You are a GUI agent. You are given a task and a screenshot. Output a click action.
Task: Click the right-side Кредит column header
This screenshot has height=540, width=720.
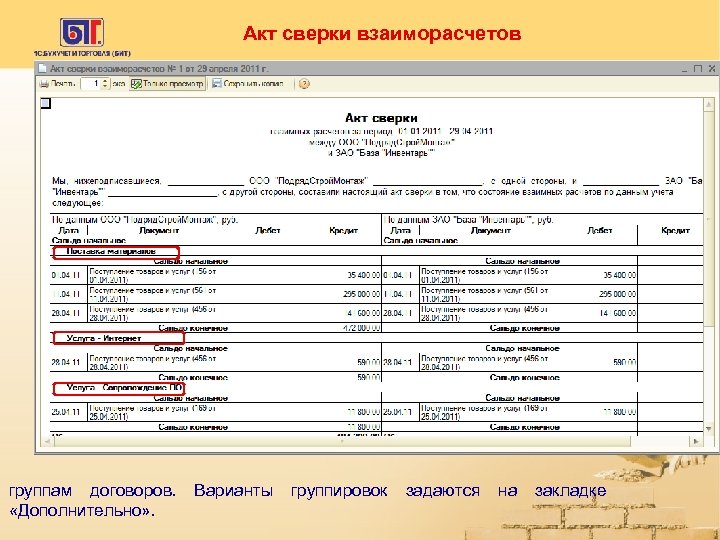tap(675, 231)
